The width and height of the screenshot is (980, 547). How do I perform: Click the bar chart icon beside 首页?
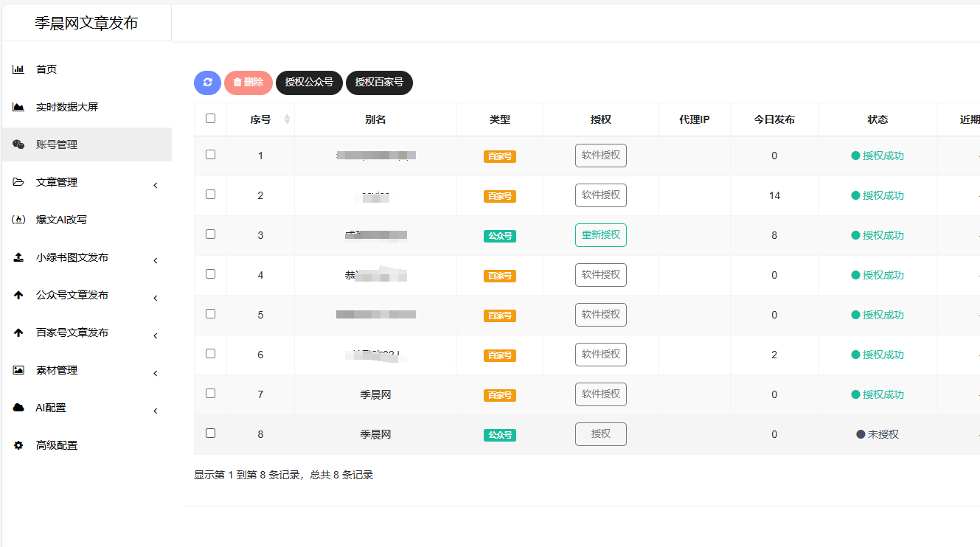(x=18, y=69)
